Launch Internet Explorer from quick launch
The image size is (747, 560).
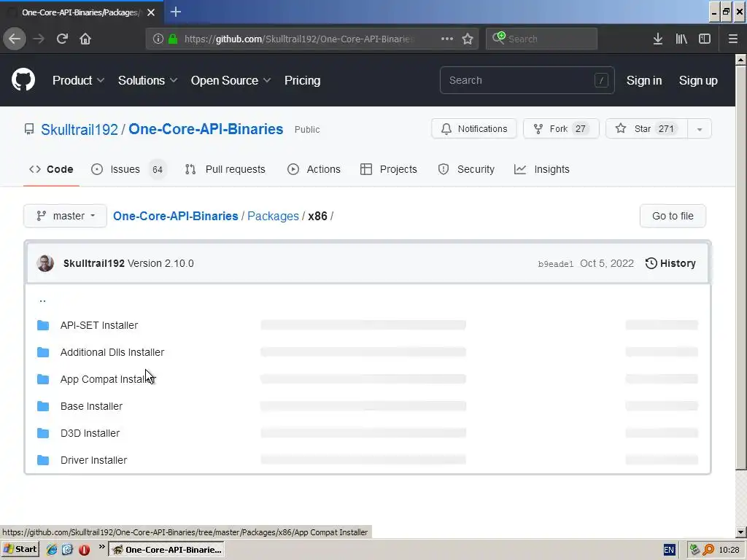click(x=52, y=550)
